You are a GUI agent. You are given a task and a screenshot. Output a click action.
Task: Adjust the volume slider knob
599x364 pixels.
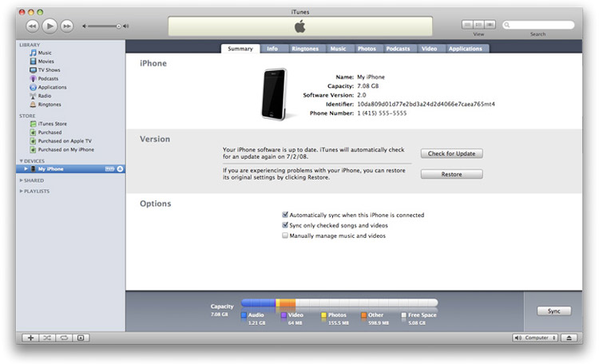[118, 26]
